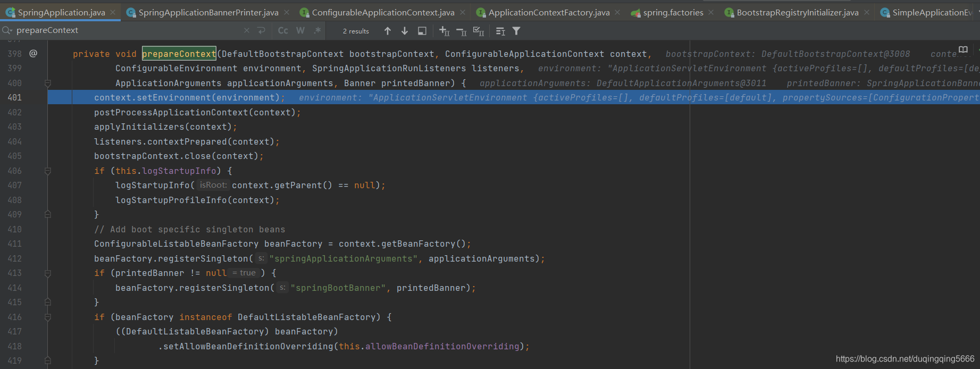This screenshot has height=369, width=980.
Task: Open search results in Find window icon
Action: [422, 31]
